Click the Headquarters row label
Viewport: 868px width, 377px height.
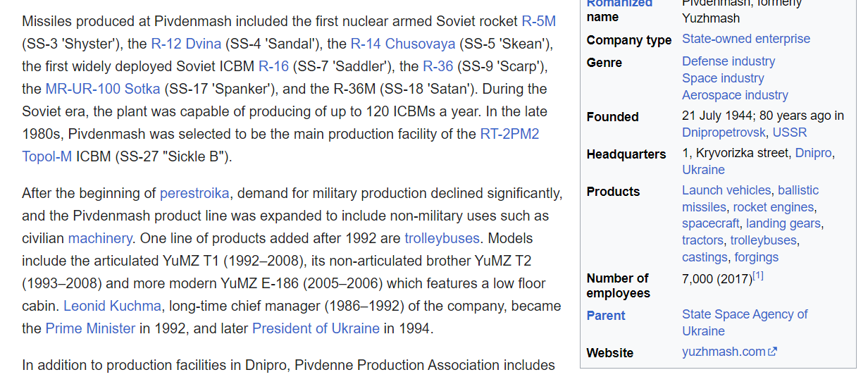(x=626, y=154)
